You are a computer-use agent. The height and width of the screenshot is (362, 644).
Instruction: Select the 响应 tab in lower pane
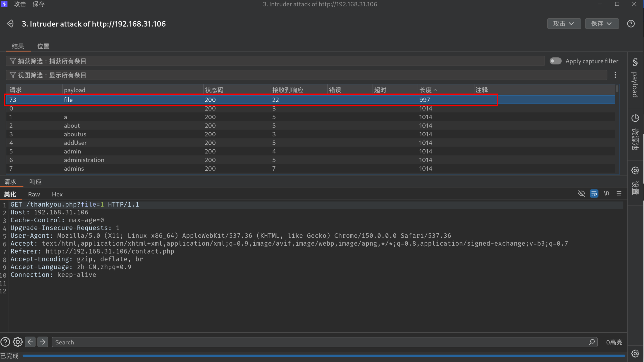click(35, 182)
